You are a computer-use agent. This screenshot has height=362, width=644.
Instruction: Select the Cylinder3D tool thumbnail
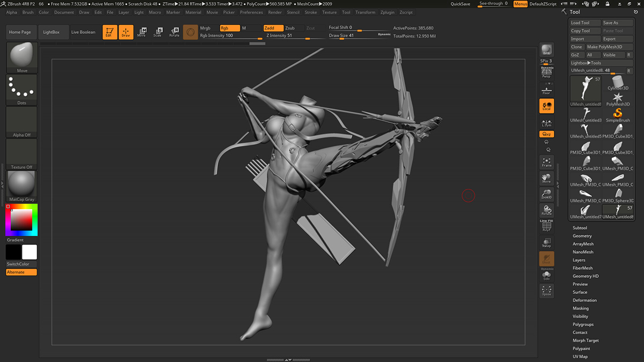coord(618,83)
